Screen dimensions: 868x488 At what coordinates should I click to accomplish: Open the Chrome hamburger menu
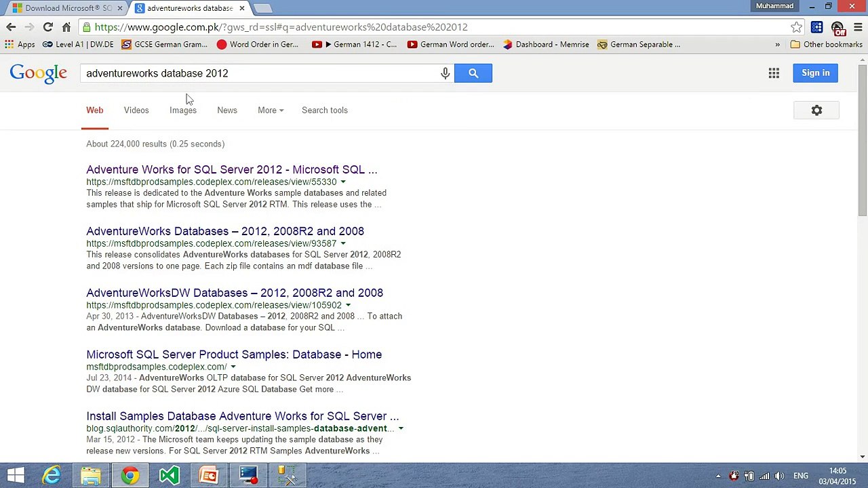[858, 27]
